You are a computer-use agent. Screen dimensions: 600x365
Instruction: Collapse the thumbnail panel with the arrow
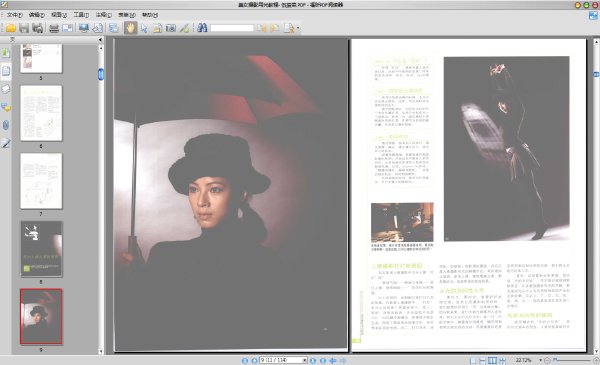click(x=100, y=39)
